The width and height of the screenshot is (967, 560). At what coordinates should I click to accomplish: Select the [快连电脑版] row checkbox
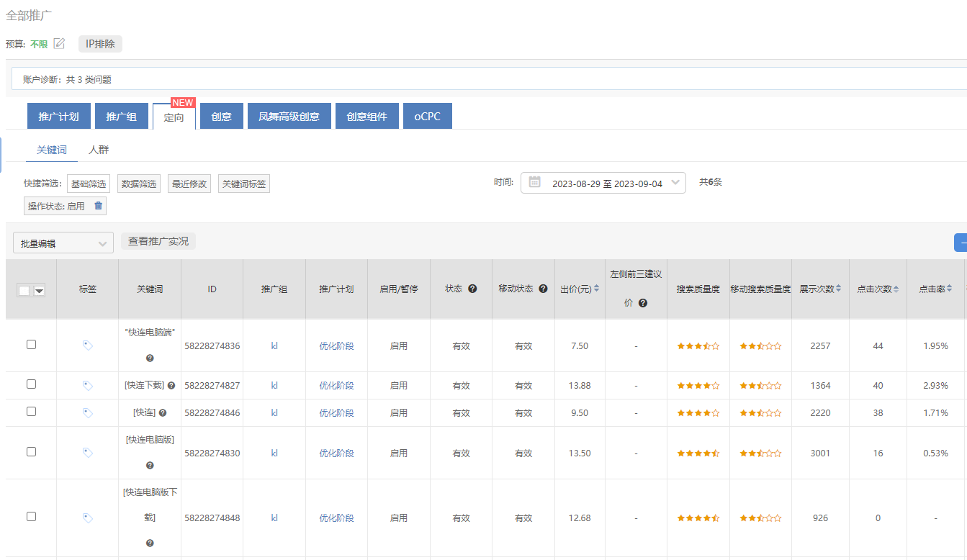(31, 452)
